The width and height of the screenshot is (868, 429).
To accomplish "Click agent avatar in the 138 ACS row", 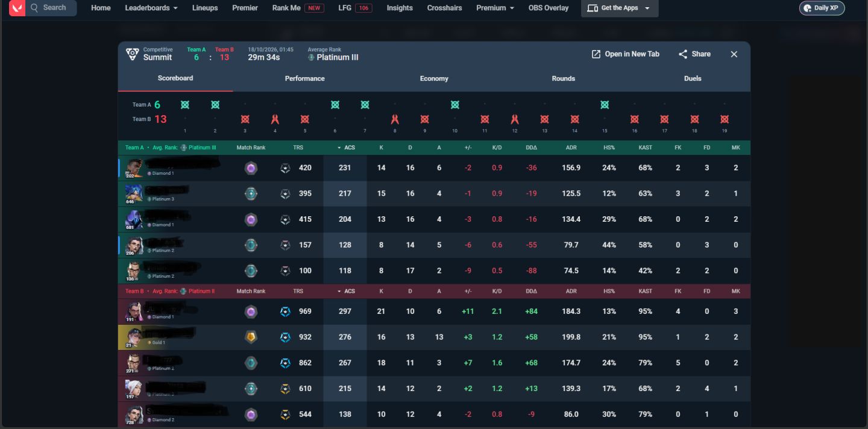I will pos(133,415).
